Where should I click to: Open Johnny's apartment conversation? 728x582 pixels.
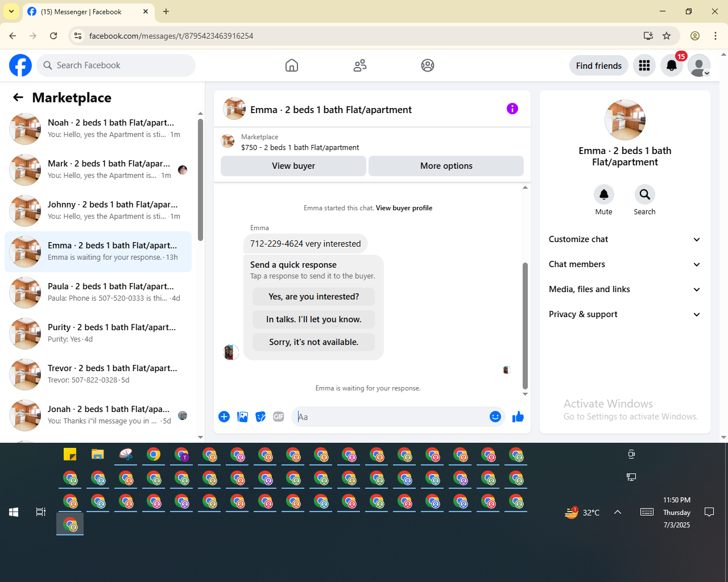pyautogui.click(x=98, y=211)
